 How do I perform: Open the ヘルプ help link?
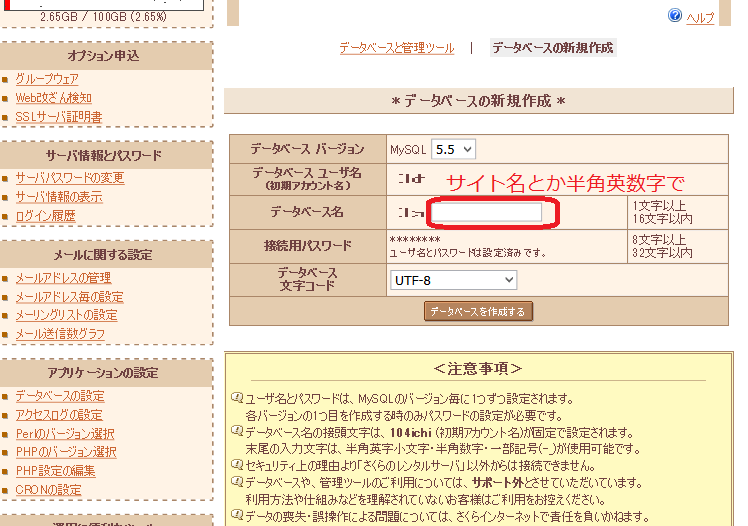[700, 17]
